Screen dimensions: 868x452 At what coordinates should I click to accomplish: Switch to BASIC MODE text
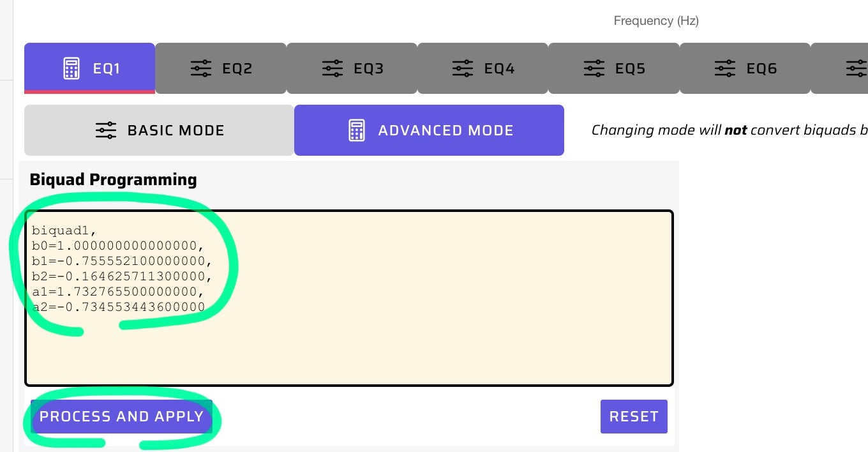click(x=176, y=130)
